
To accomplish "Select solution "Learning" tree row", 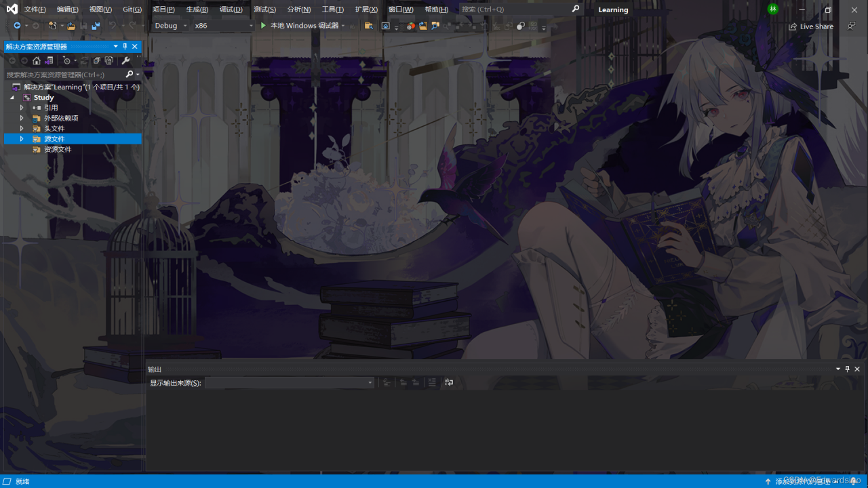I will 73,87.
